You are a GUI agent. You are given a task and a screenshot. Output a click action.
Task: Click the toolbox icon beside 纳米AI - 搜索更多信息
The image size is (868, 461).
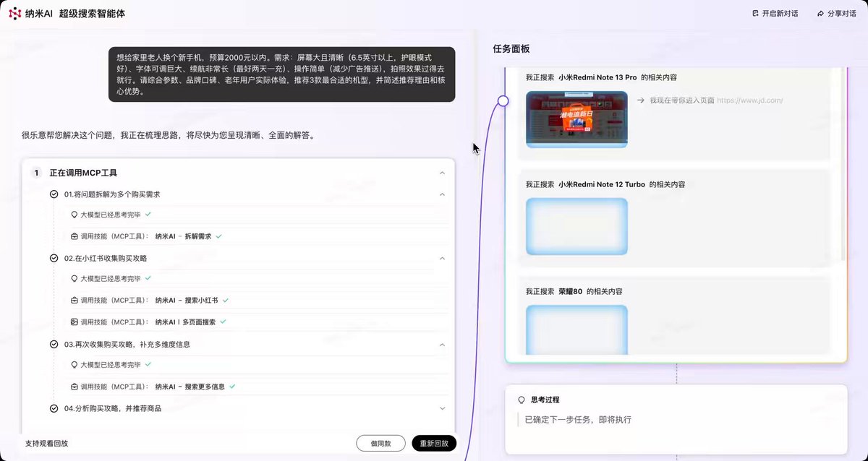[74, 387]
